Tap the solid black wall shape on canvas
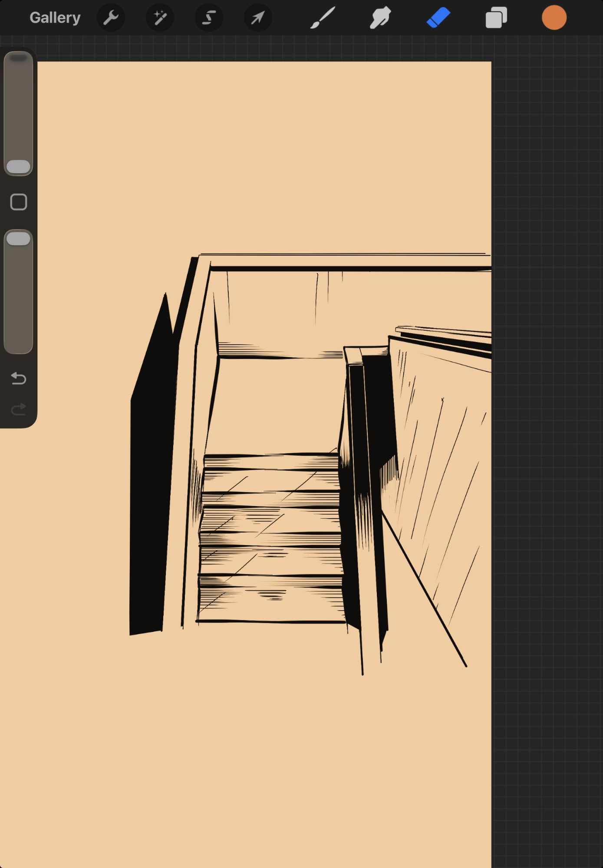 point(150,499)
